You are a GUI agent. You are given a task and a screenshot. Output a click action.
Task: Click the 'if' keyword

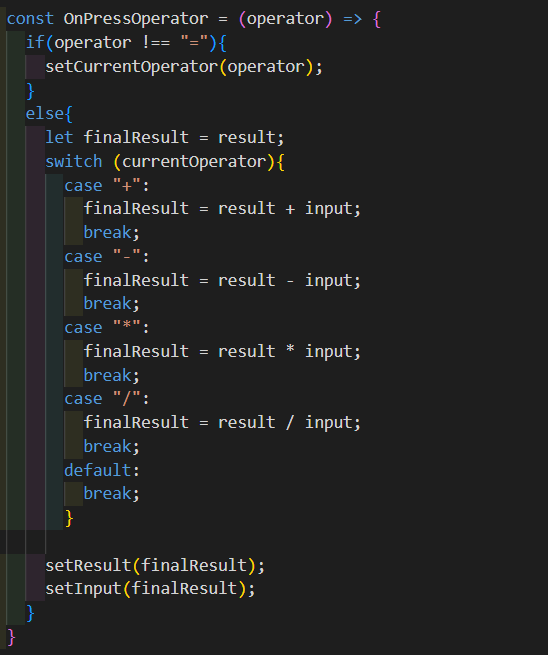(35, 43)
